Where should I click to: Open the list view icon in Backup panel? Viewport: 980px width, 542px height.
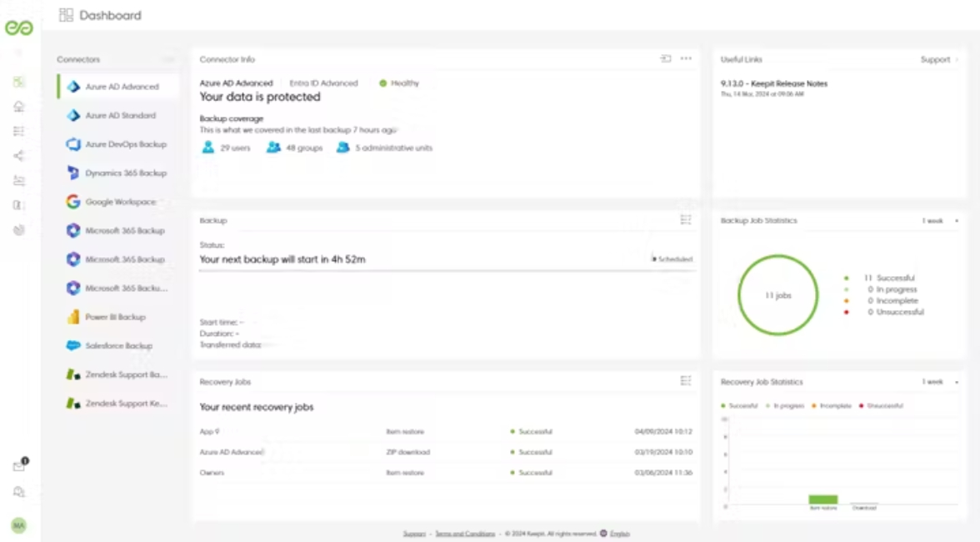[686, 220]
